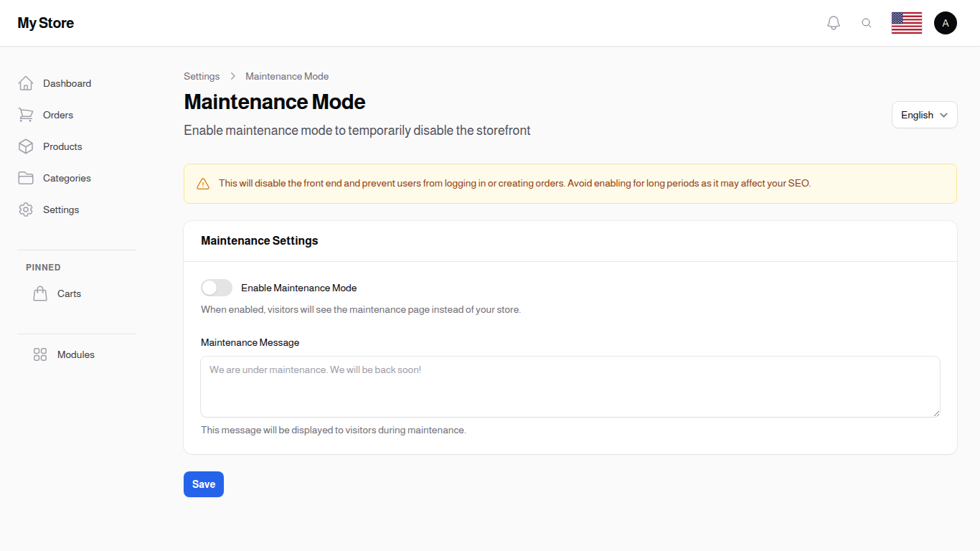The image size is (980, 551).
Task: Select Maintenance Mode breadcrumb item
Action: coord(286,76)
